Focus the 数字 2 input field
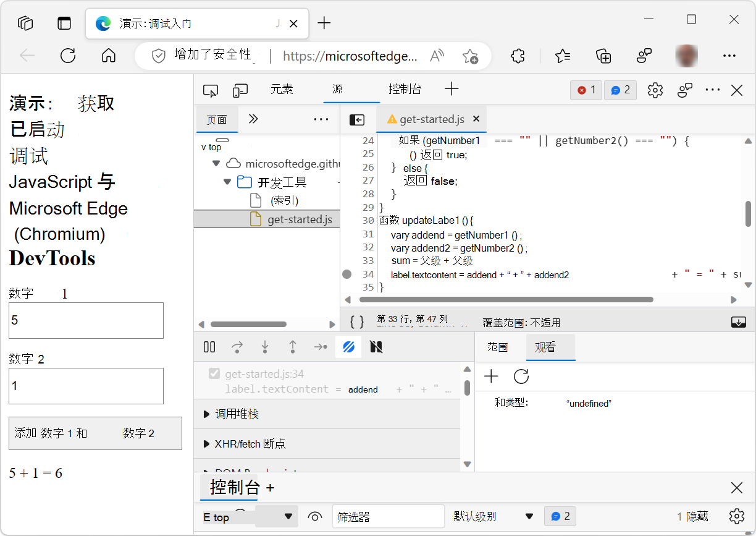Viewport: 756px width, 536px height. click(86, 386)
